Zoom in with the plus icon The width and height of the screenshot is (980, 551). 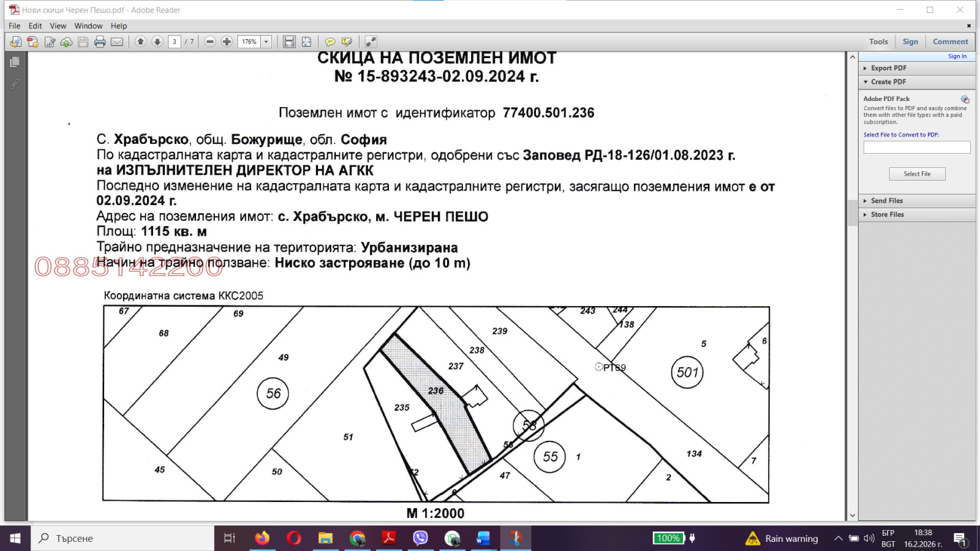coord(226,41)
